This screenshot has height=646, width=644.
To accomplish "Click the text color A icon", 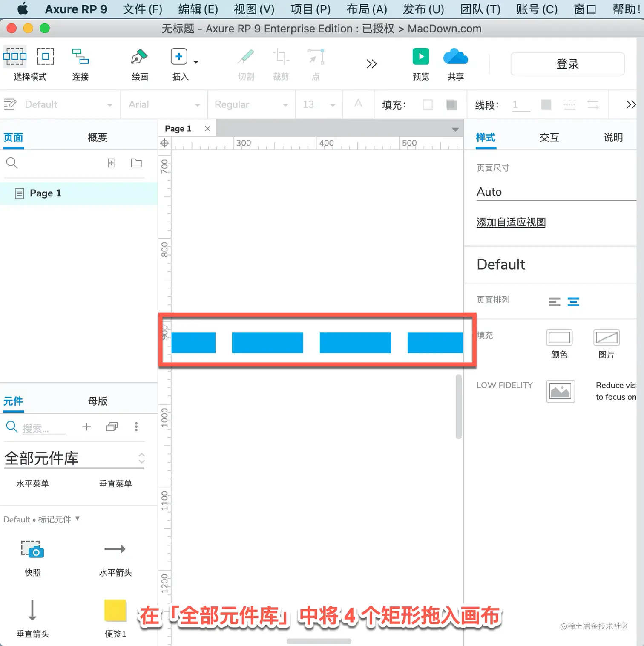I will (x=358, y=103).
